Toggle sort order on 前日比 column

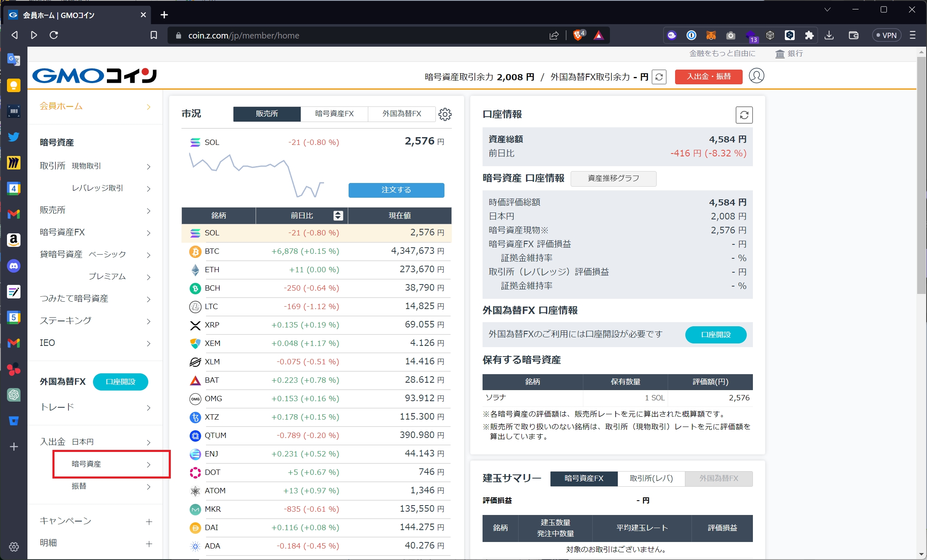338,216
